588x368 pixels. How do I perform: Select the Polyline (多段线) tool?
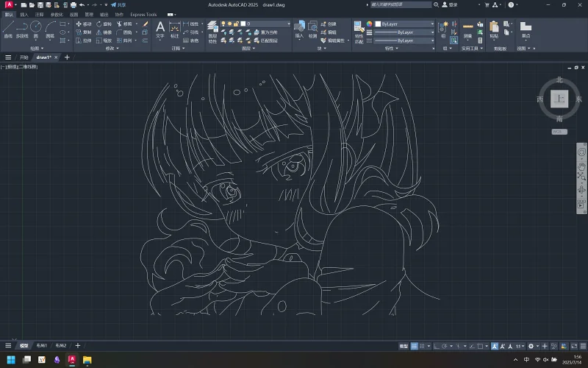(22, 29)
